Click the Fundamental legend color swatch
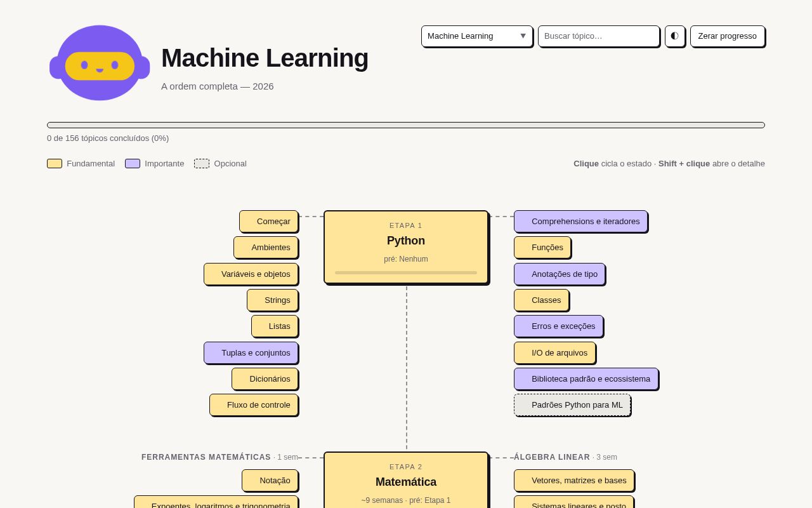The width and height of the screenshot is (812, 508). [55, 163]
